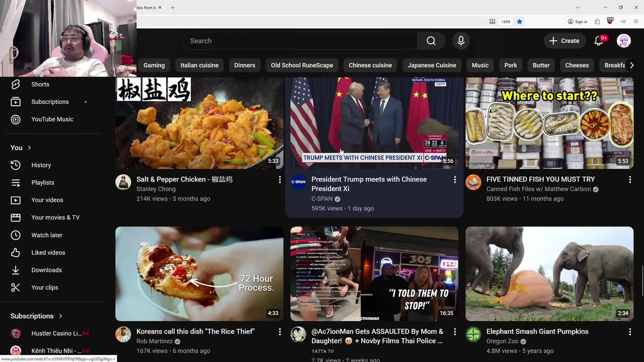Open menu for Elephant Smash video
This screenshot has width=644, height=362.
(630, 332)
